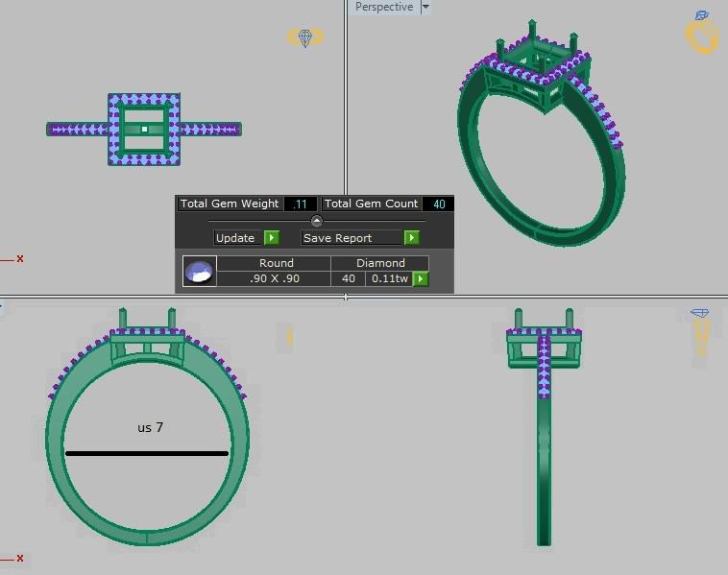Image resolution: width=728 pixels, height=575 pixels.
Task: Click the Total Gem Weight label
Action: (x=230, y=204)
